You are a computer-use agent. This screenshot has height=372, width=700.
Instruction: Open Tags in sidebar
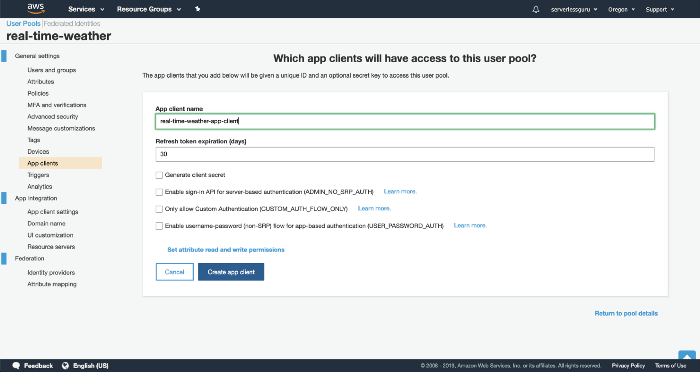[x=33, y=140]
